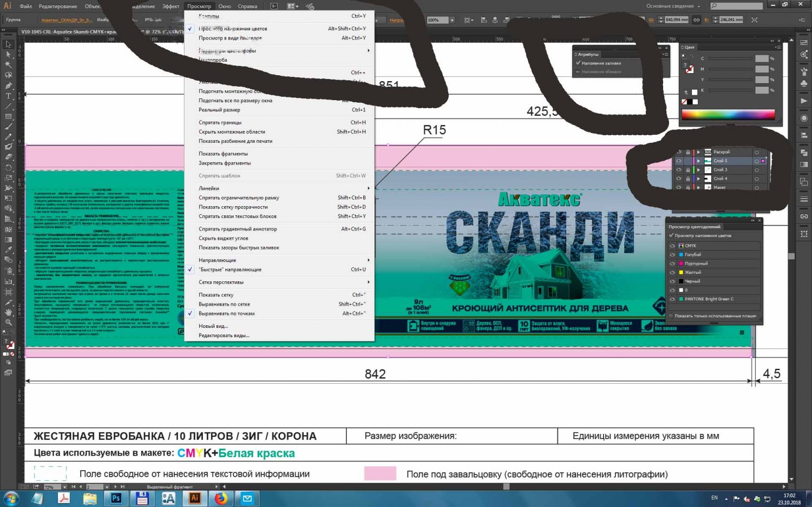Select the Line Segment tool
The width and height of the screenshot is (812, 507).
[8, 106]
